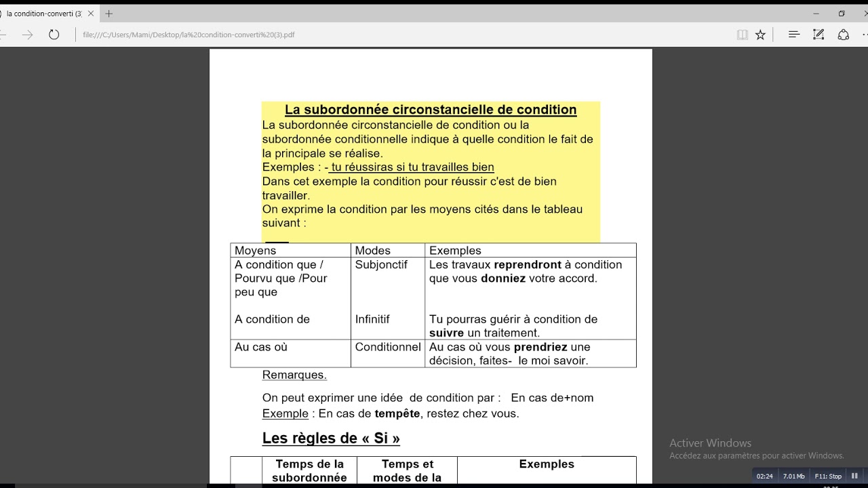Restore down the Edge window
The image size is (868, 488).
pyautogui.click(x=842, y=14)
